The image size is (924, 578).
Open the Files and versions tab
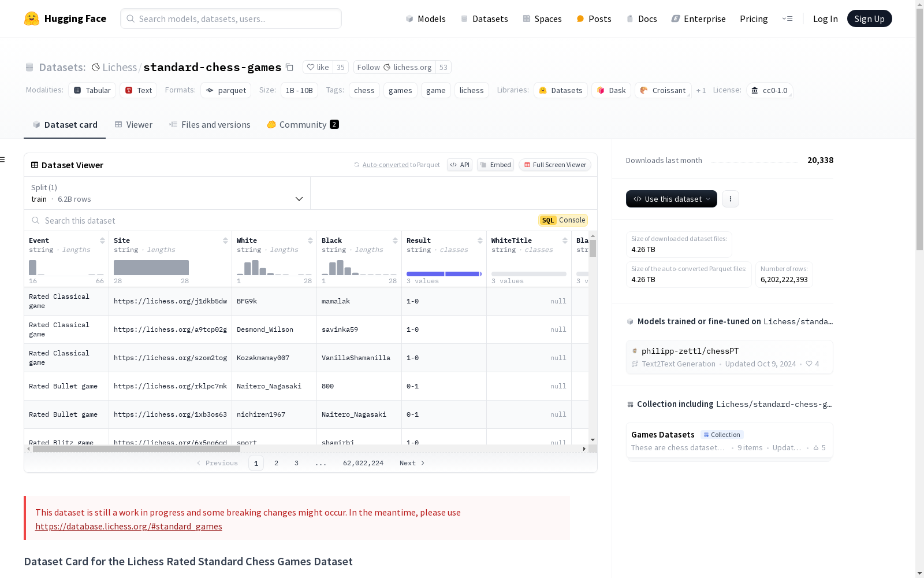point(210,124)
